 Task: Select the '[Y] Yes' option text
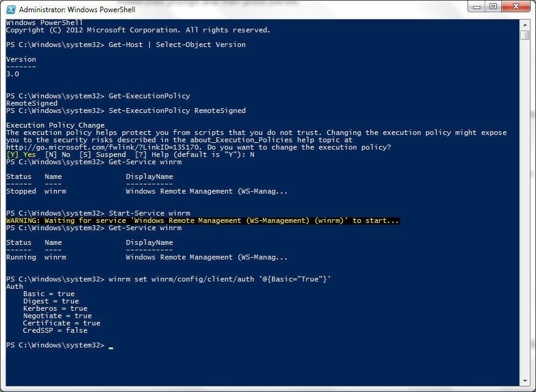click(21, 154)
